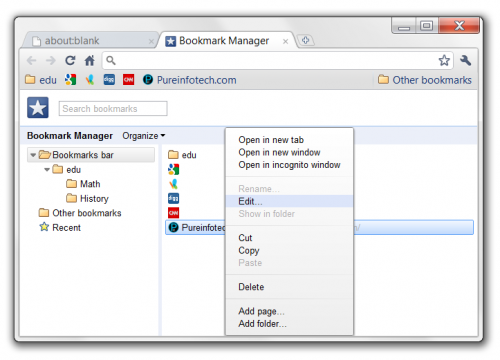This screenshot has width=500, height=360.
Task: Select the Math folder in tree
Action: pos(83,184)
